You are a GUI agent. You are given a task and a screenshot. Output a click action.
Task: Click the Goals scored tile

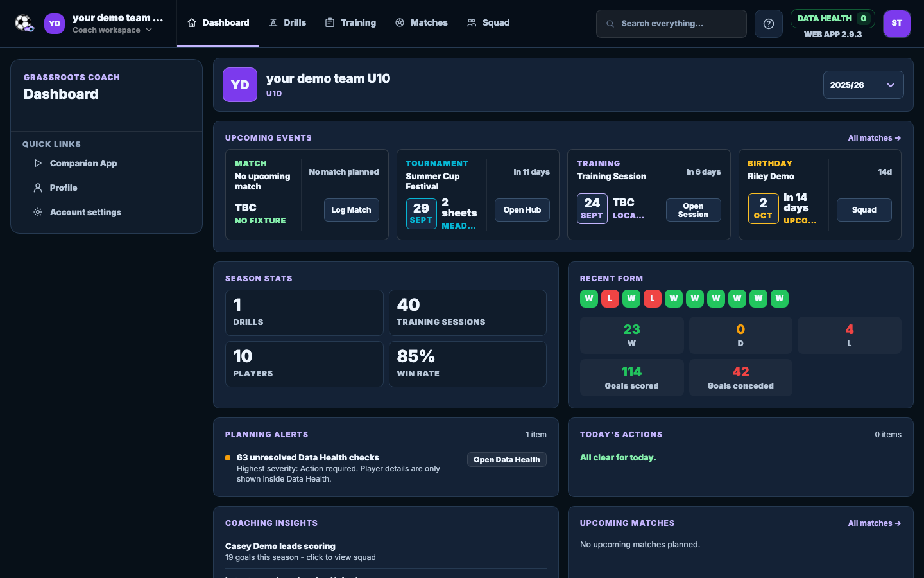[632, 378]
